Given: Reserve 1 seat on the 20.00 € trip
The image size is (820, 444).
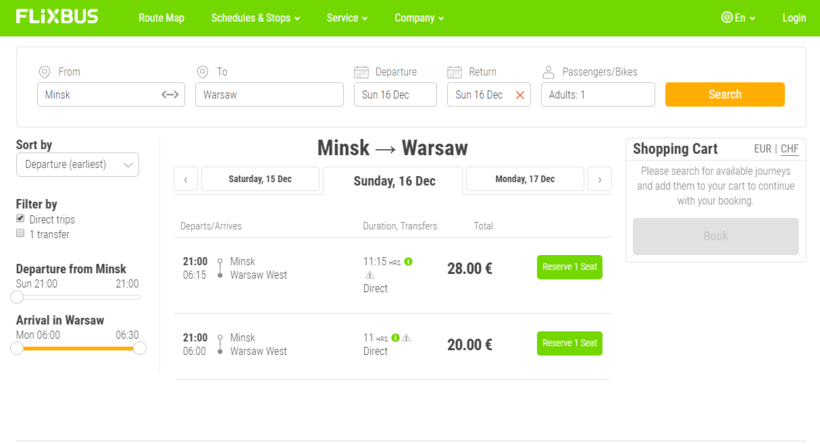Looking at the screenshot, I should pyautogui.click(x=569, y=343).
